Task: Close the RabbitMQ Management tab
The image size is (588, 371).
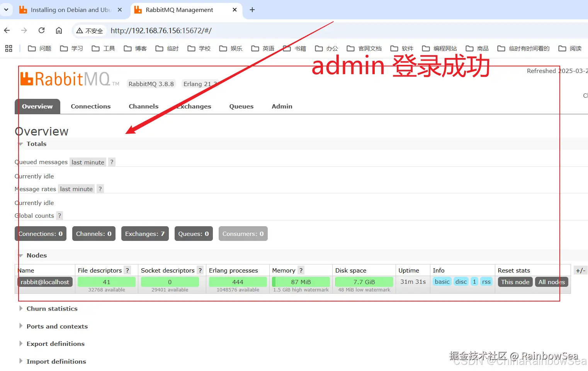Action: click(x=235, y=10)
